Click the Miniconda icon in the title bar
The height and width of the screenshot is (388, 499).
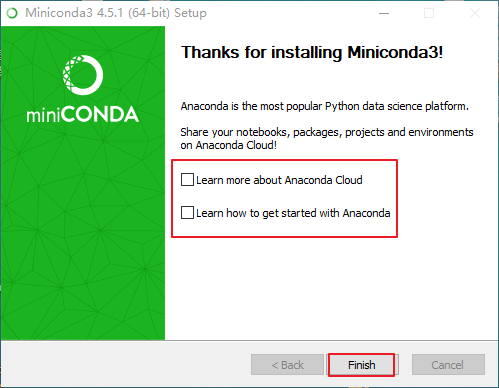click(12, 13)
